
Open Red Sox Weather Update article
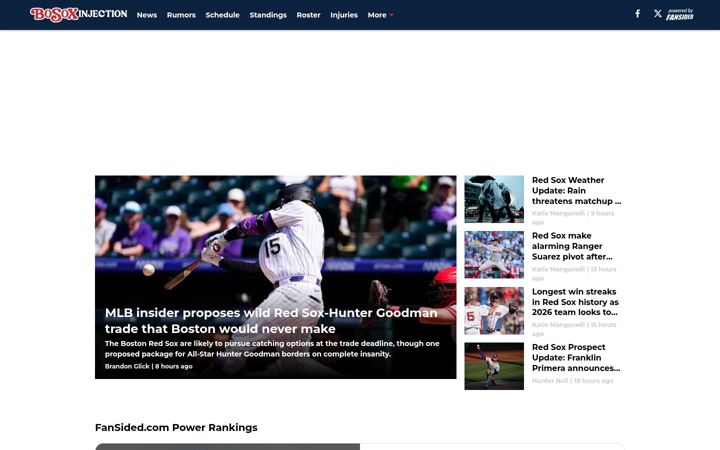[x=576, y=191]
